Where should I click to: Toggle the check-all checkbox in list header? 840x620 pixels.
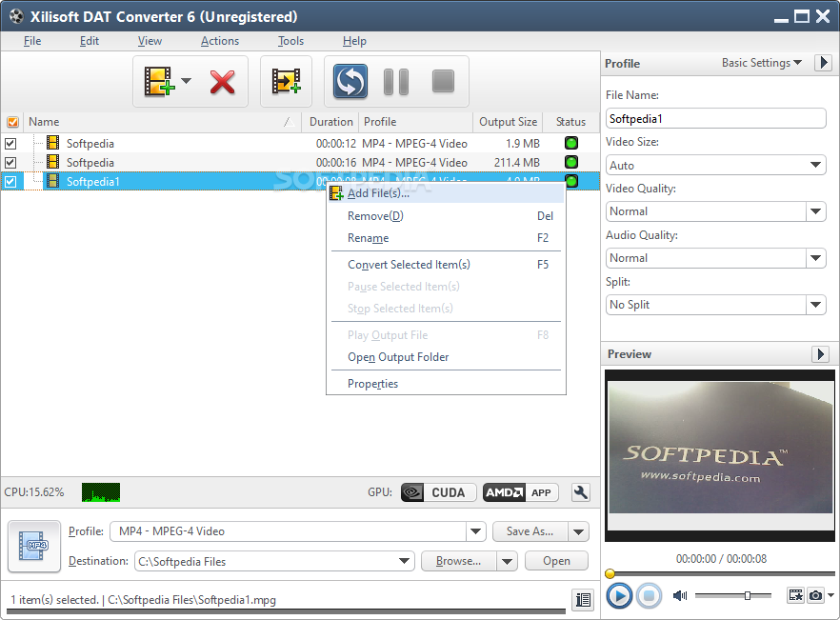click(12, 122)
